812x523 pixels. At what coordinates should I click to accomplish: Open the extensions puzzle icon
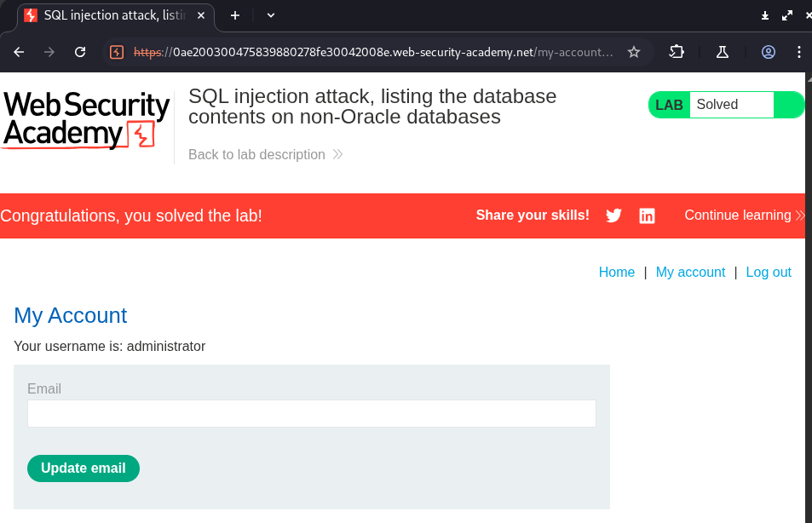click(x=677, y=52)
